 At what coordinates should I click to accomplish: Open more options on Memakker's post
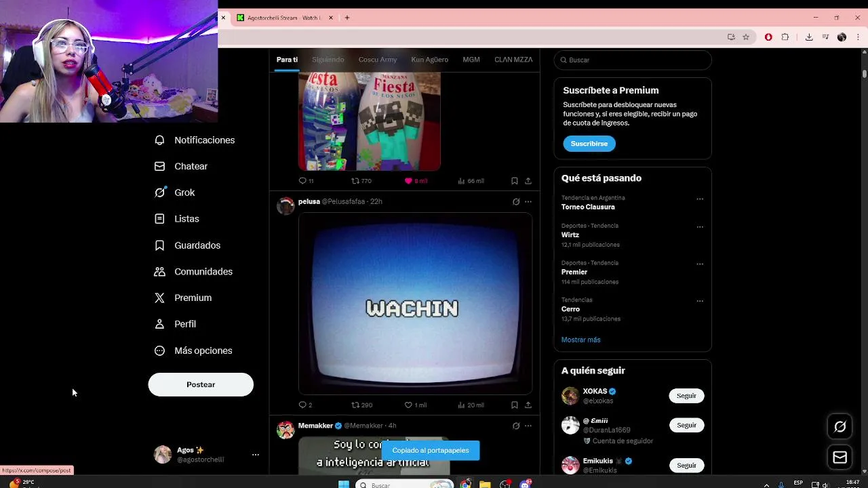click(528, 426)
